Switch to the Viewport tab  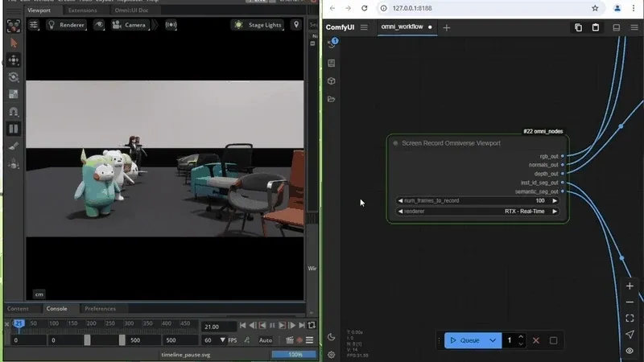(x=39, y=10)
